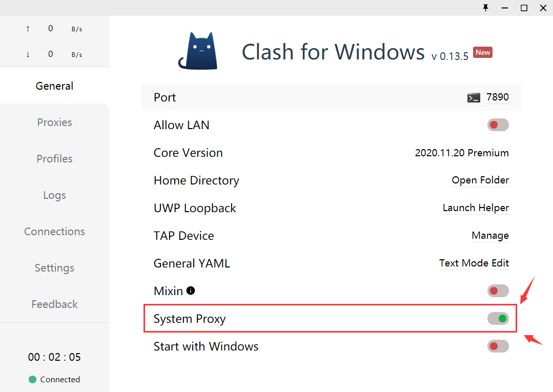Go to the Logs section
Viewport: 553px width, 392px height.
[54, 195]
